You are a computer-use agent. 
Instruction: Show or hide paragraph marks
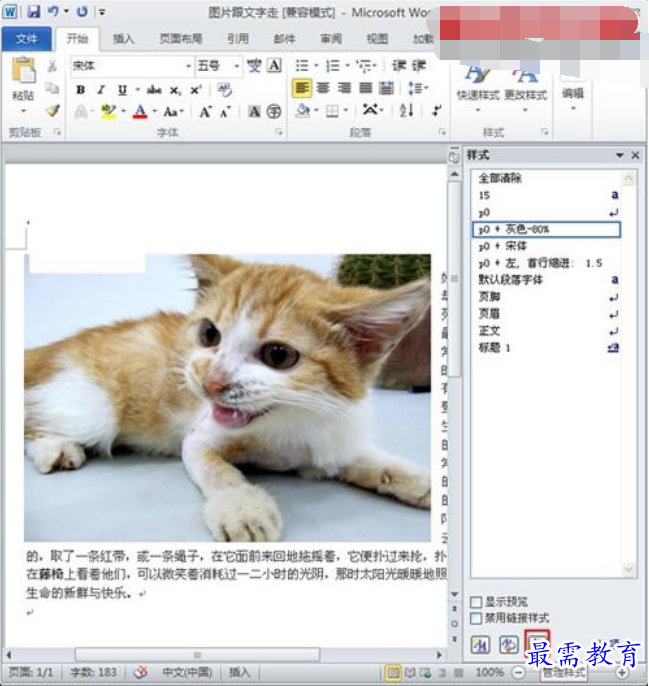coord(436,110)
